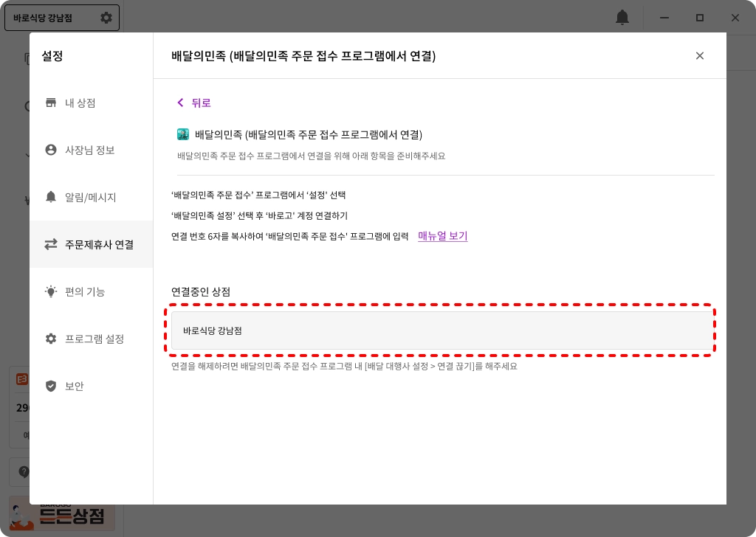This screenshot has height=537, width=756.
Task: Click the disconnect note mentioning 연결 끊기
Action: coord(344,366)
